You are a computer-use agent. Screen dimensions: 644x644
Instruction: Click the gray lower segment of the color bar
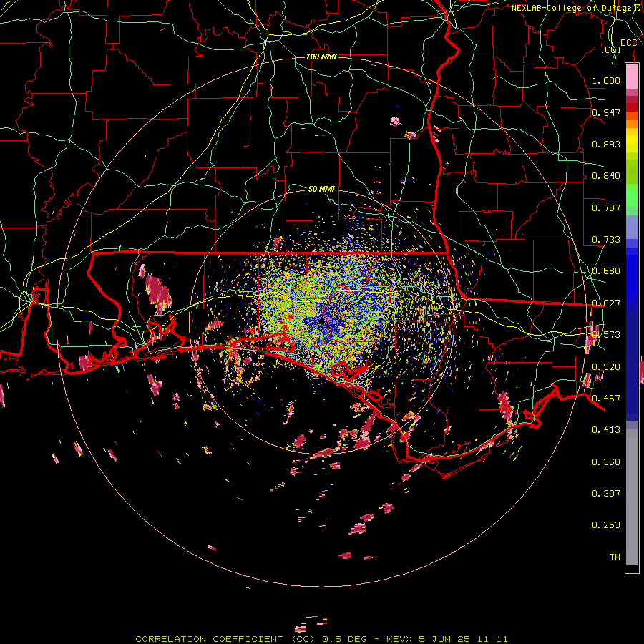(632, 497)
